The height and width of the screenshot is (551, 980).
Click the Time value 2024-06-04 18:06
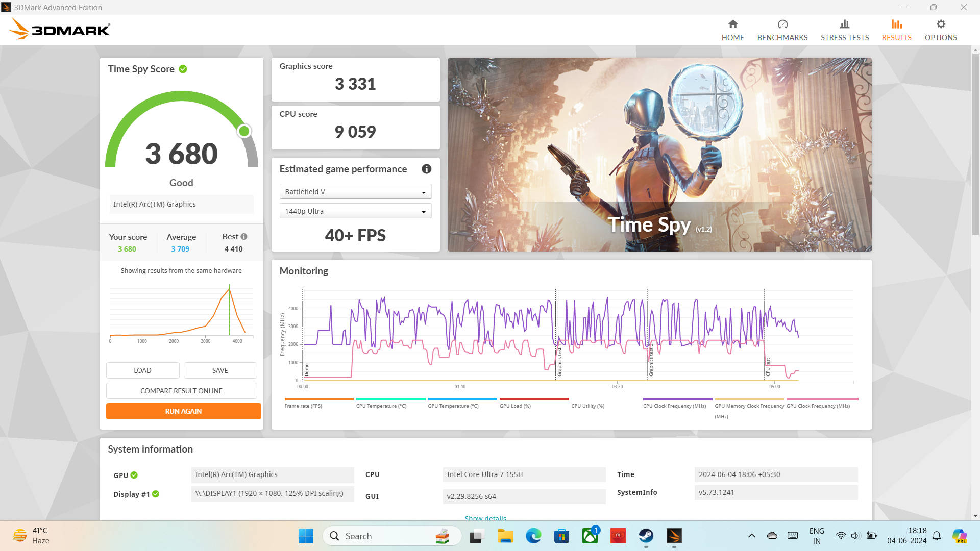[776, 474]
